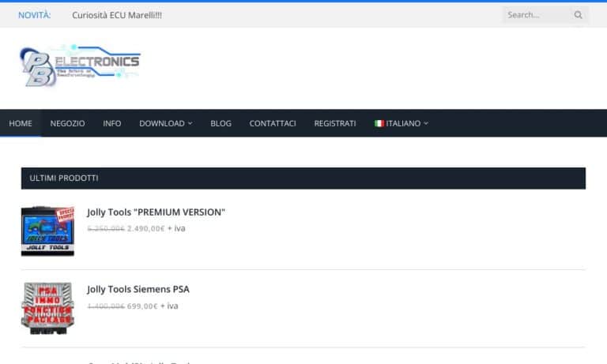Open the Jolly Tools Siemens PSA link
Viewport: 607px width, 364px height.
[x=138, y=289]
